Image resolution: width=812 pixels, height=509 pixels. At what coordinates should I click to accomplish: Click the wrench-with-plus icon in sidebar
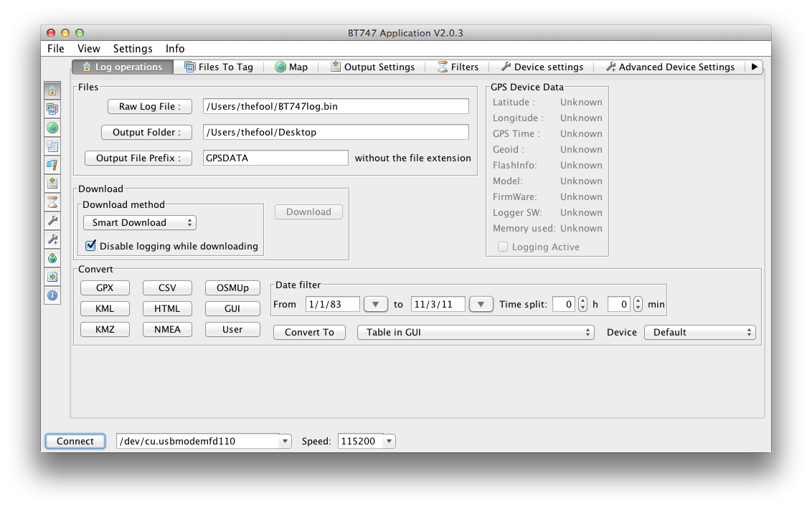pyautogui.click(x=52, y=239)
